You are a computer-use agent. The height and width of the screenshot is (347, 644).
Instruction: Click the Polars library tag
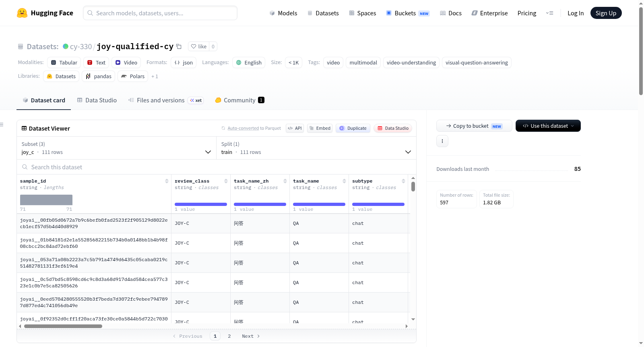click(133, 76)
